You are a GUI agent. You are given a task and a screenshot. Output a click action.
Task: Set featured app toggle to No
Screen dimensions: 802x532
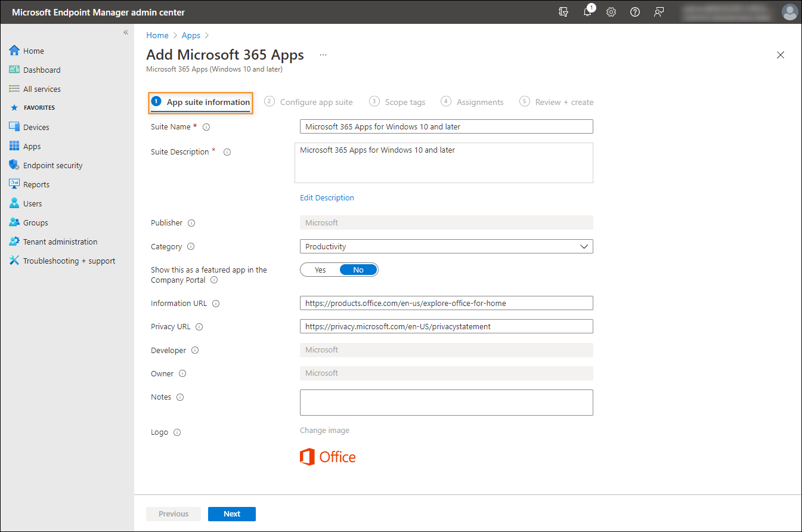tap(358, 270)
